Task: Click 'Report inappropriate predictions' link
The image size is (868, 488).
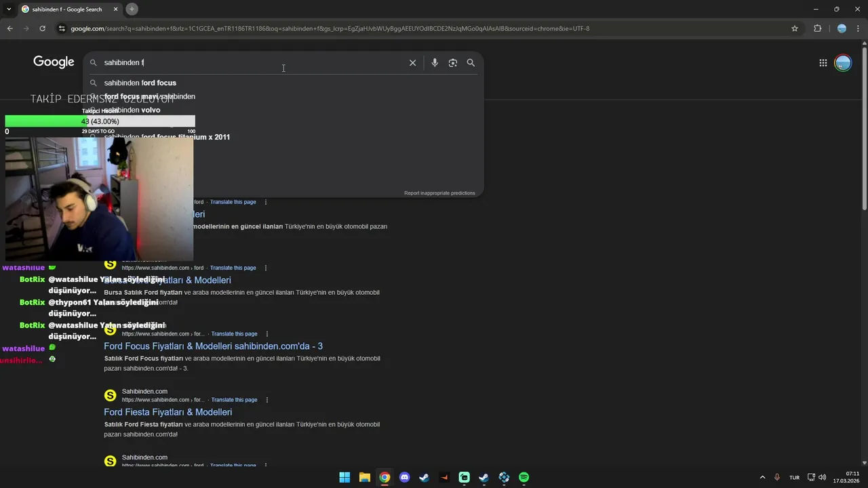Action: coord(439,193)
